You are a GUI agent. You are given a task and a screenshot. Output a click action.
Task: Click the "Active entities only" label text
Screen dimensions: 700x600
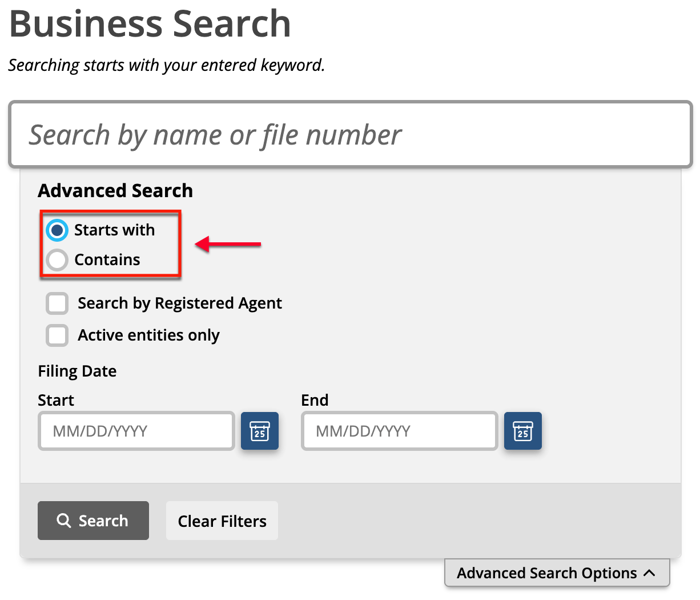pyautogui.click(x=148, y=335)
